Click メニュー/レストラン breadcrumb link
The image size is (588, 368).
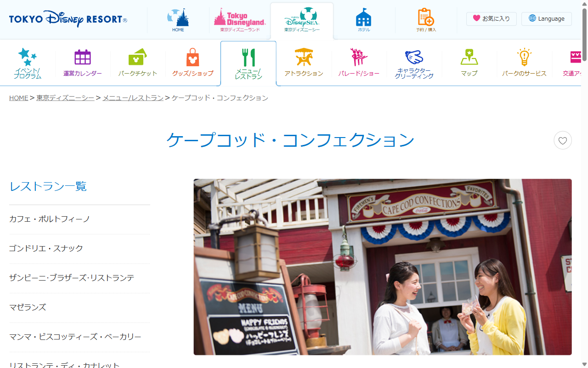pyautogui.click(x=133, y=98)
